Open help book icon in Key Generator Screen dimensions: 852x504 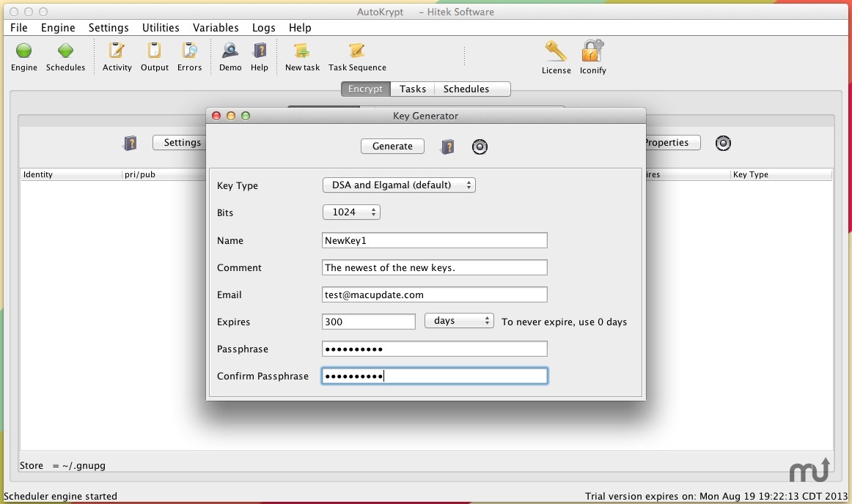click(x=447, y=147)
